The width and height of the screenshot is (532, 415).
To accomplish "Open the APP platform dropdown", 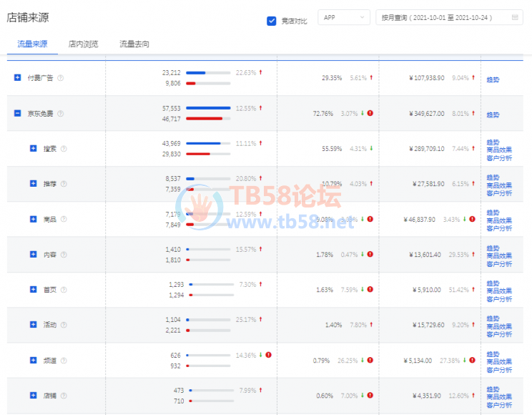I will 343,18.
